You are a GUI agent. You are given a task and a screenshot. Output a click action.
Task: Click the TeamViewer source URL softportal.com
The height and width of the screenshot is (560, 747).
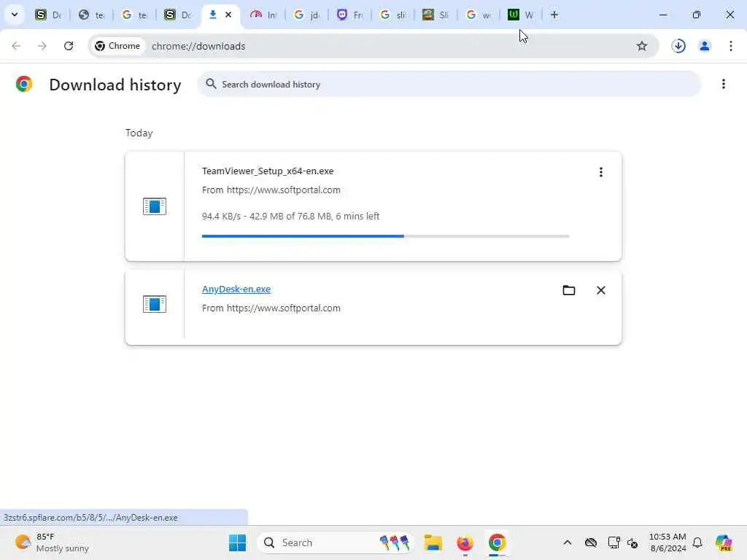pyautogui.click(x=284, y=190)
